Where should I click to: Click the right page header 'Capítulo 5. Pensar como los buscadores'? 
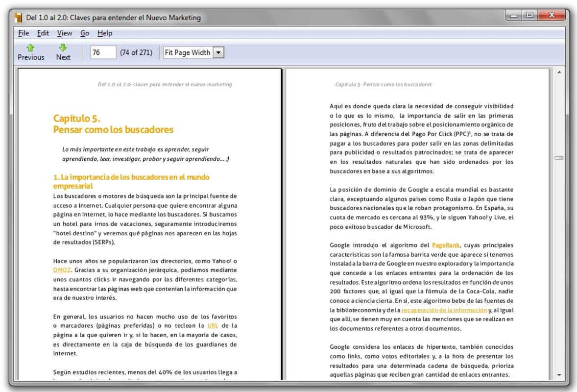[x=384, y=85]
